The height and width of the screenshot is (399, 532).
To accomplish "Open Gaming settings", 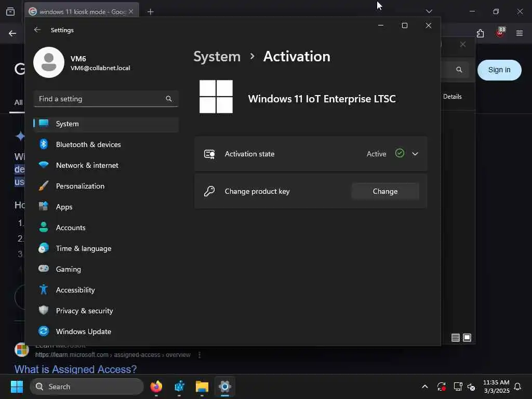I will [x=106, y=269].
